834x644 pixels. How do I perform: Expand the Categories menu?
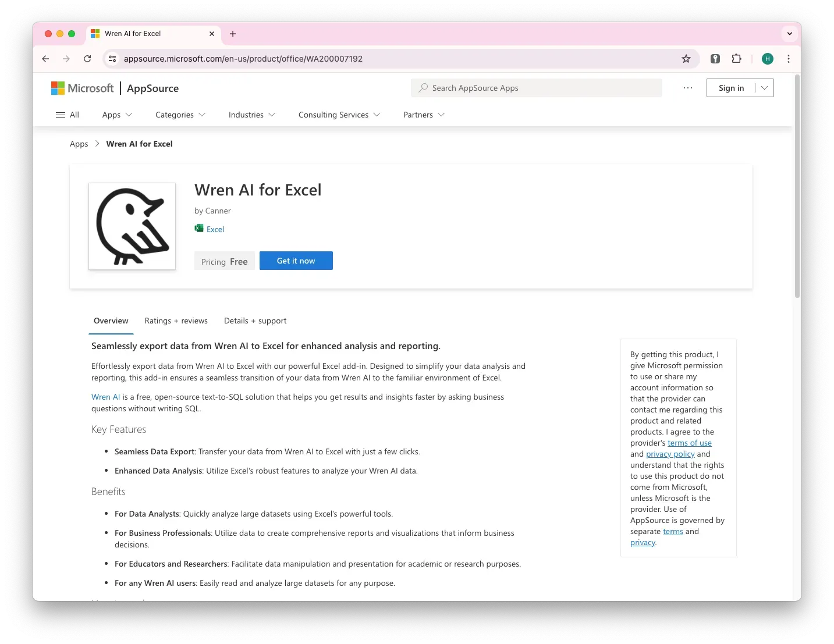pyautogui.click(x=180, y=115)
